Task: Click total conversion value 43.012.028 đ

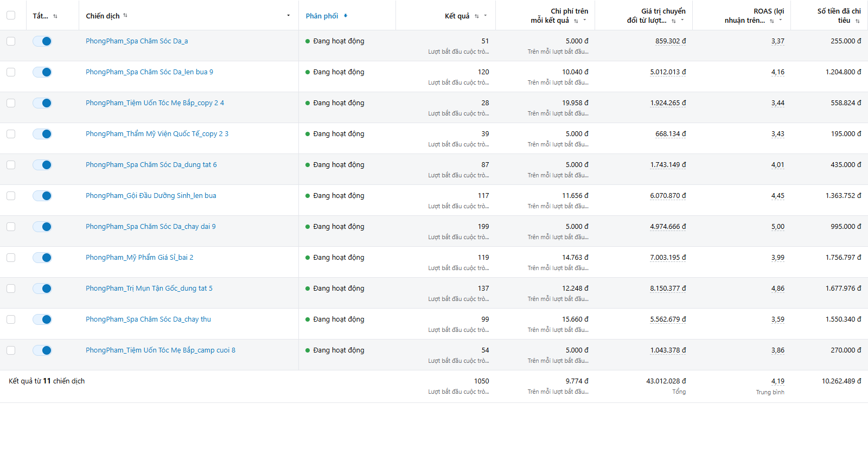Action: pyautogui.click(x=666, y=381)
